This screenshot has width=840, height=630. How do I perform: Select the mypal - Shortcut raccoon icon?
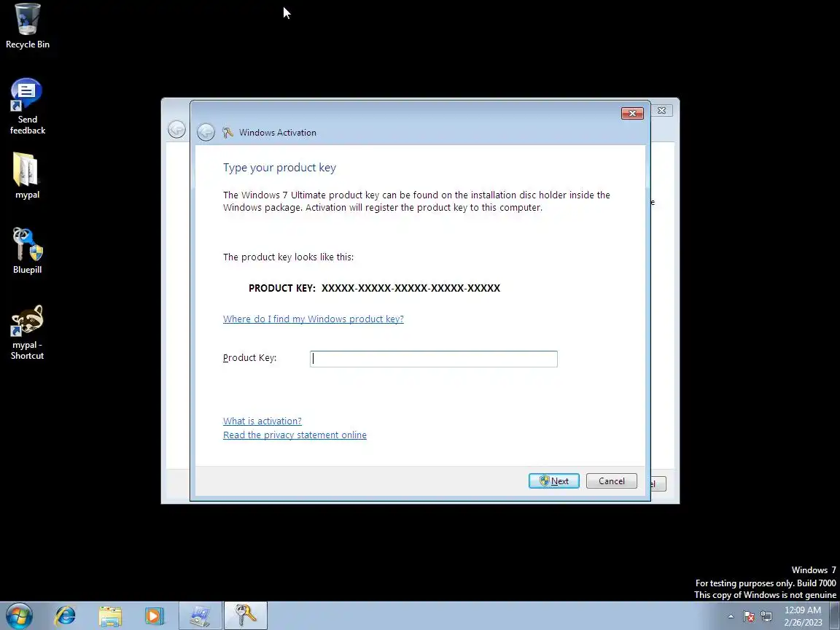[27, 332]
